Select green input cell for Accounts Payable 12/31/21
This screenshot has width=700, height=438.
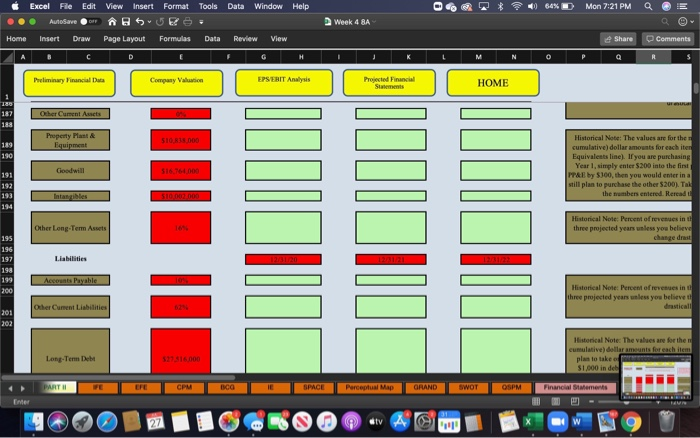pyautogui.click(x=391, y=280)
